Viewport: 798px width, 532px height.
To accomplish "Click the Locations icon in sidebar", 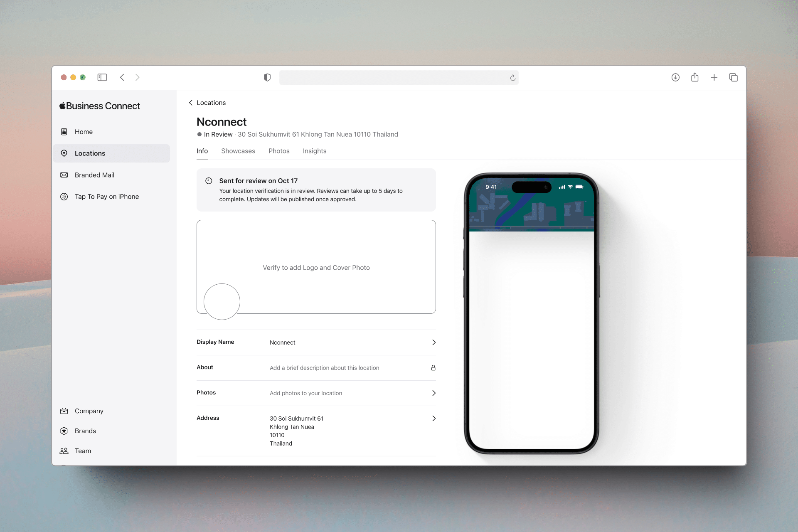I will [x=64, y=153].
